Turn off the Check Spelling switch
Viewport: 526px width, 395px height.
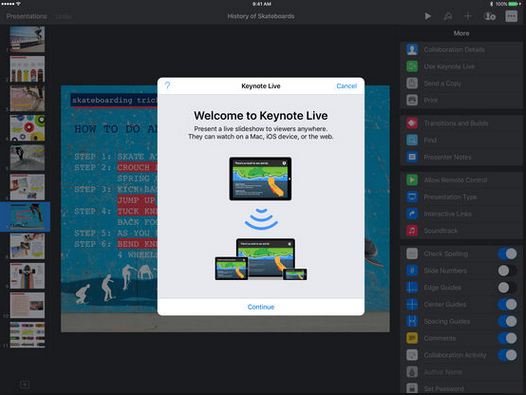[x=507, y=254]
